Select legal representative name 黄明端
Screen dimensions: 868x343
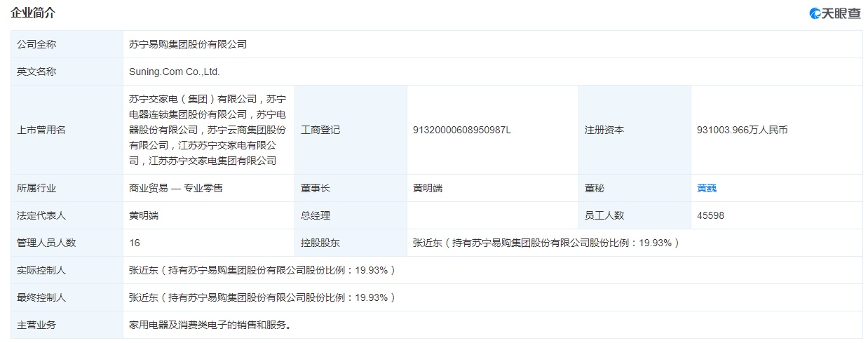coord(144,215)
